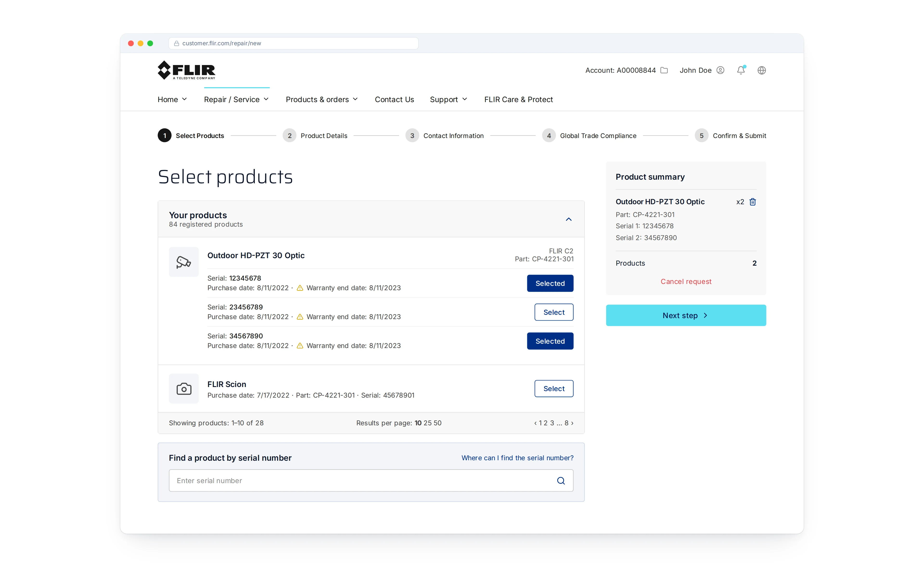Select serial 23456789
This screenshot has width=924, height=578.
pyautogui.click(x=554, y=312)
